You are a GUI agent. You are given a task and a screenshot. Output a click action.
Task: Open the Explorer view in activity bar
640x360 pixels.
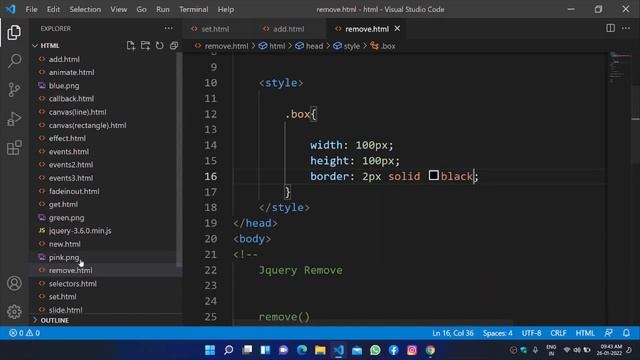click(x=14, y=33)
